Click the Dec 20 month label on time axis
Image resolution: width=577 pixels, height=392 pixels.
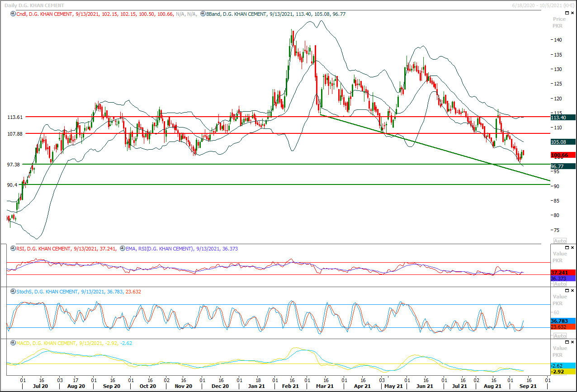click(220, 387)
